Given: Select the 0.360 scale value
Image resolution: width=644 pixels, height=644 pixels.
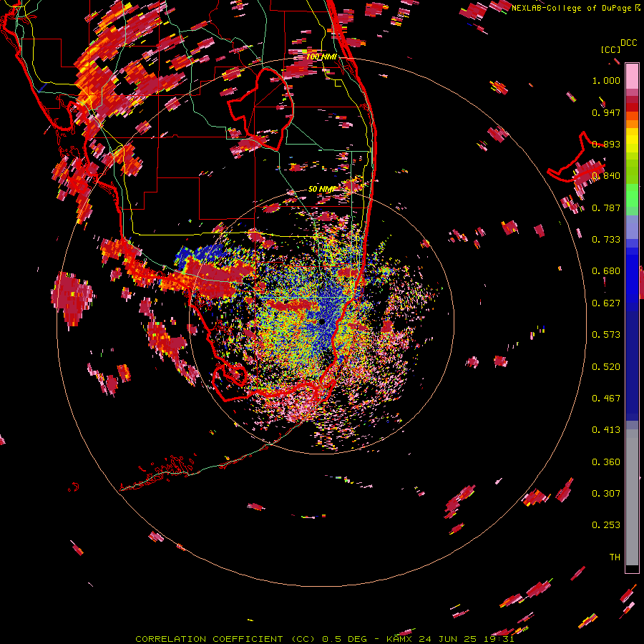Looking at the screenshot, I should click(606, 462).
